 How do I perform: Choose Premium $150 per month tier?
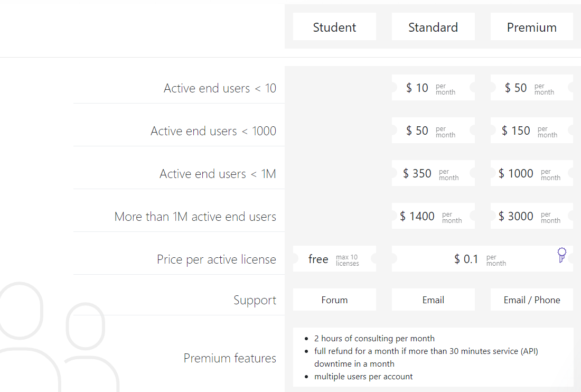(532, 130)
